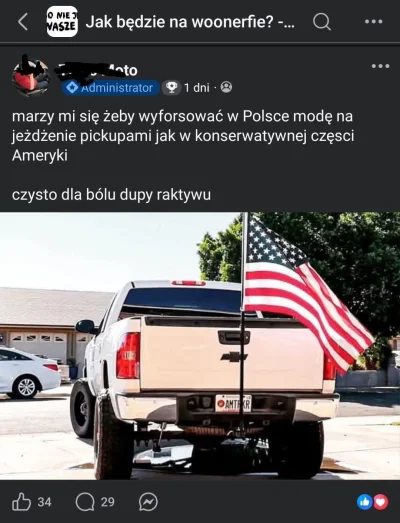The height and width of the screenshot is (523, 400).
Task: Open the 29 comments count
Action: tap(107, 502)
